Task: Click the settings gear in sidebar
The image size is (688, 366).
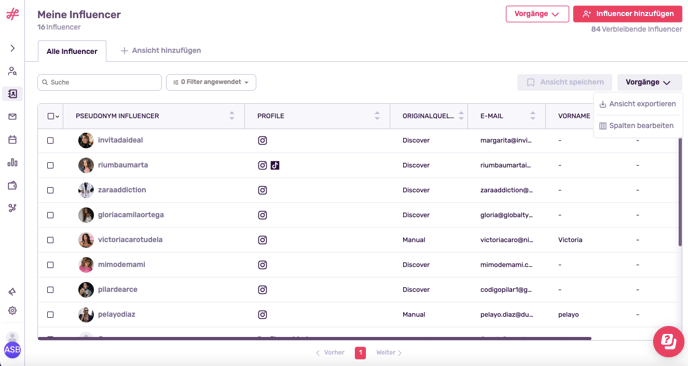Action: pos(12,311)
